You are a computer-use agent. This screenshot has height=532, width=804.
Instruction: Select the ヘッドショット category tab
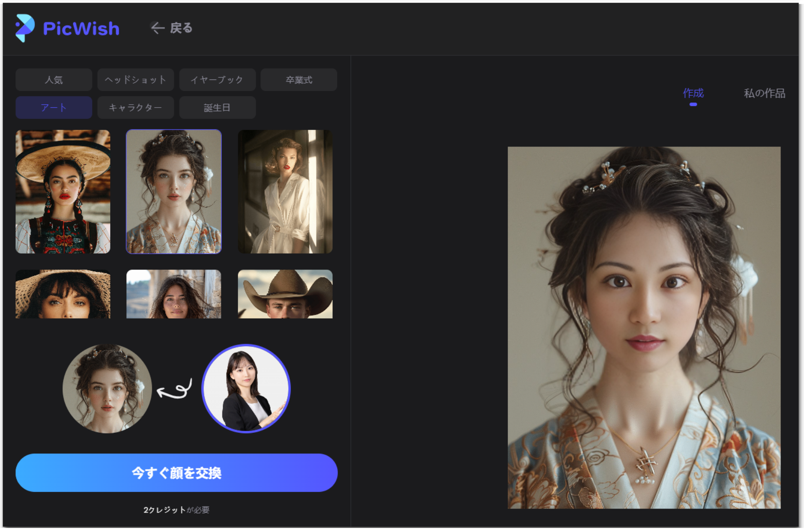click(135, 80)
